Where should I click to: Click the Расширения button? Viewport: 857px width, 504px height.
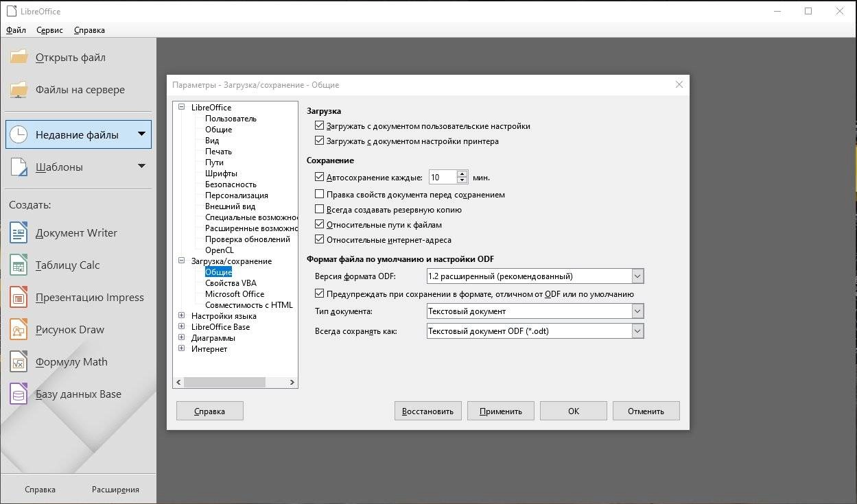[x=115, y=490]
